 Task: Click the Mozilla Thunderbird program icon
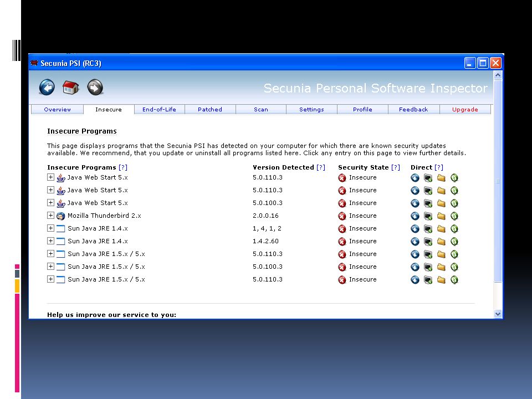(x=61, y=216)
